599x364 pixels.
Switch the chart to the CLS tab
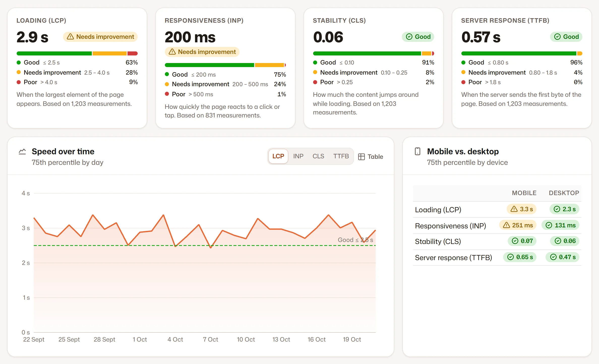point(318,156)
